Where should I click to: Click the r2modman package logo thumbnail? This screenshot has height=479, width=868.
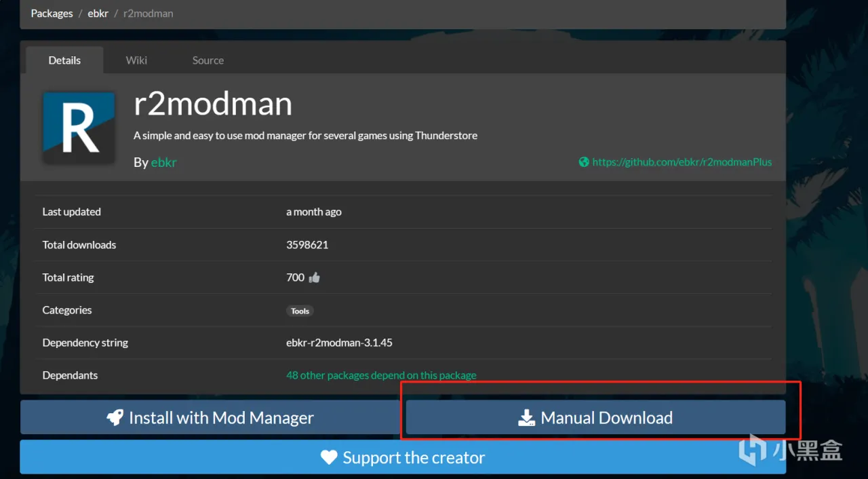(79, 128)
